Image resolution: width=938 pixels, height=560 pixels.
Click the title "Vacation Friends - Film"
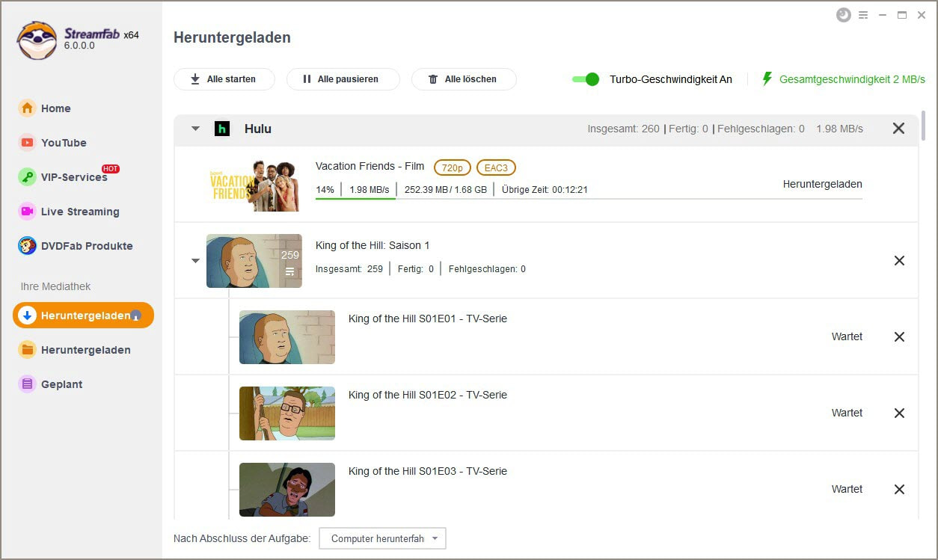pos(370,166)
